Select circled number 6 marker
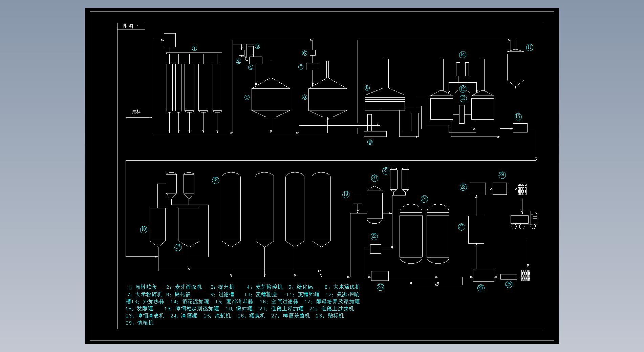 304,53
